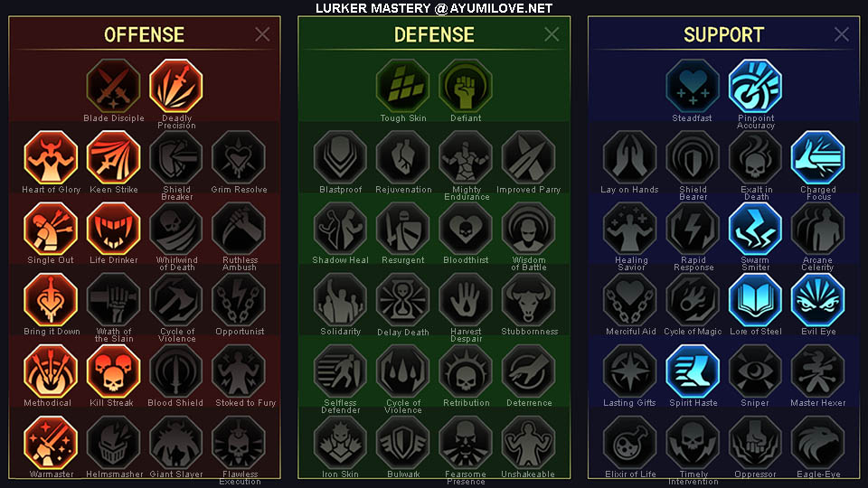Select the Deadly Precision mastery icon
The height and width of the screenshot is (488, 868).
coord(176,86)
